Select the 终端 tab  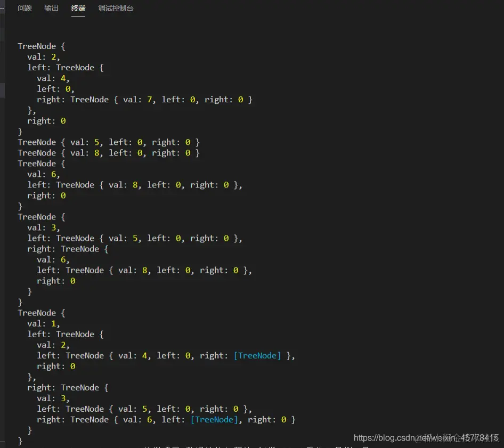click(78, 9)
